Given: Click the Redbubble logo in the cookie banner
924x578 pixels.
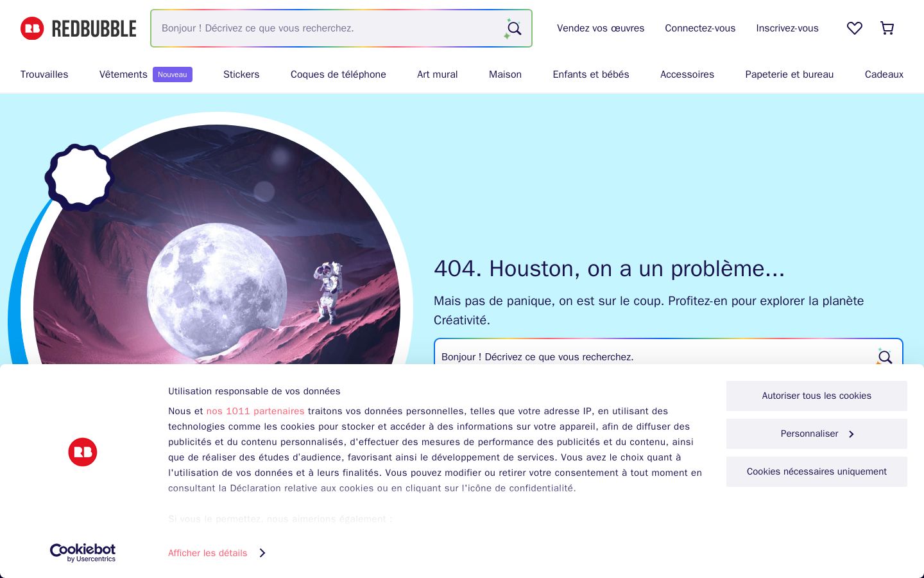Looking at the screenshot, I should click(x=83, y=452).
